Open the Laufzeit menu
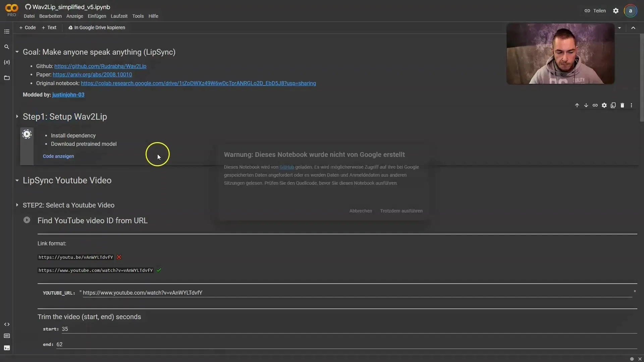This screenshot has height=362, width=644. [119, 16]
